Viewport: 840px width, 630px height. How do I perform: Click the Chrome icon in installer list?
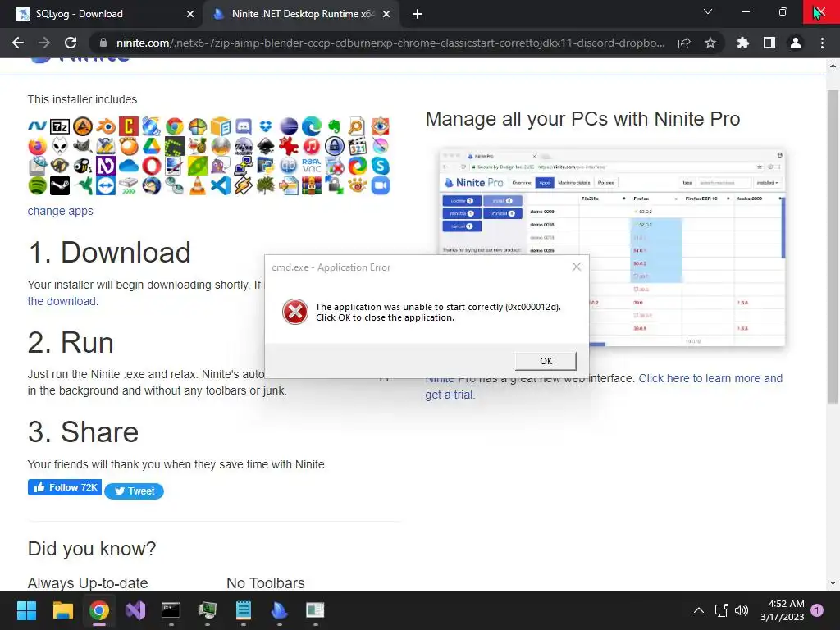click(x=175, y=126)
